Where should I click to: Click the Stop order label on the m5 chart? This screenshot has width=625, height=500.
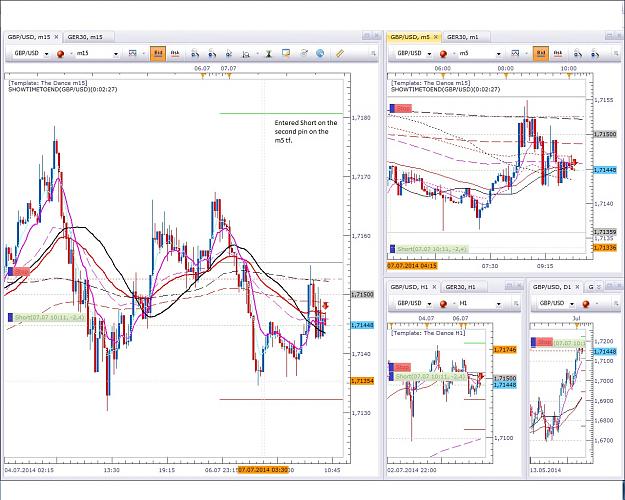pos(401,108)
